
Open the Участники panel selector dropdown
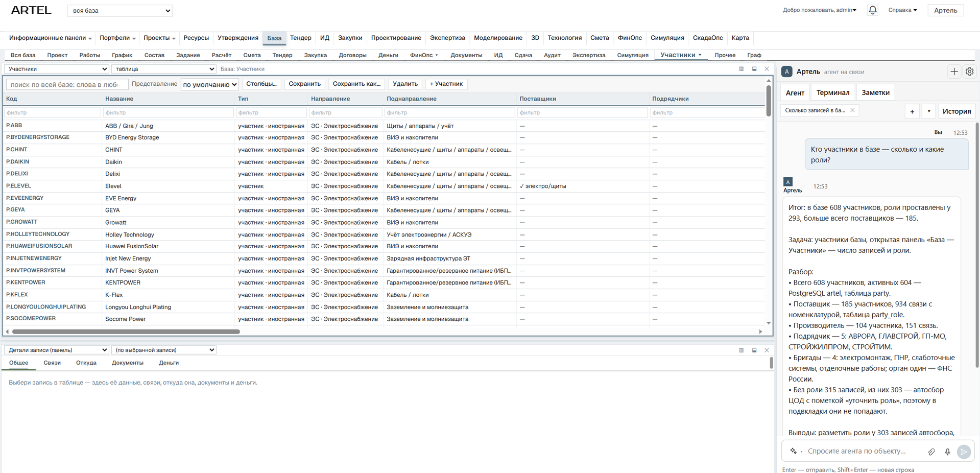click(x=57, y=69)
